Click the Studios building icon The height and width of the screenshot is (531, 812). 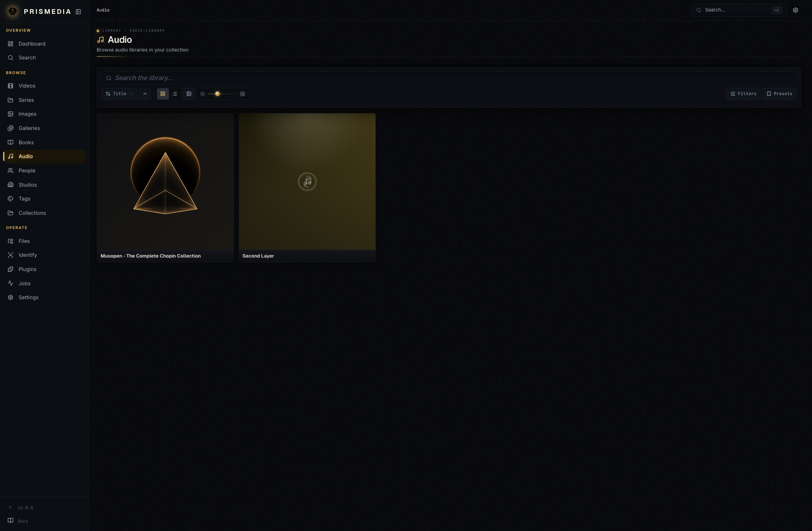point(11,185)
